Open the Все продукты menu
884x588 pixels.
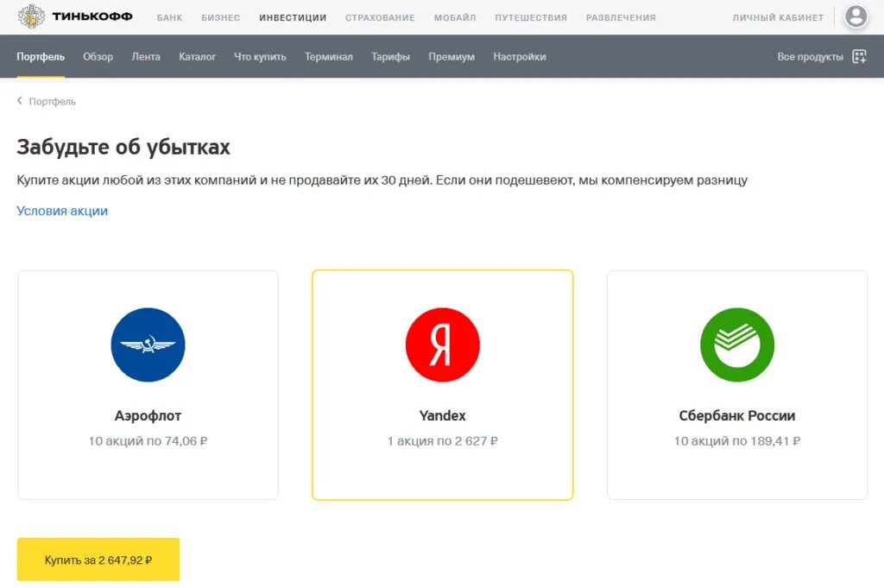(810, 56)
